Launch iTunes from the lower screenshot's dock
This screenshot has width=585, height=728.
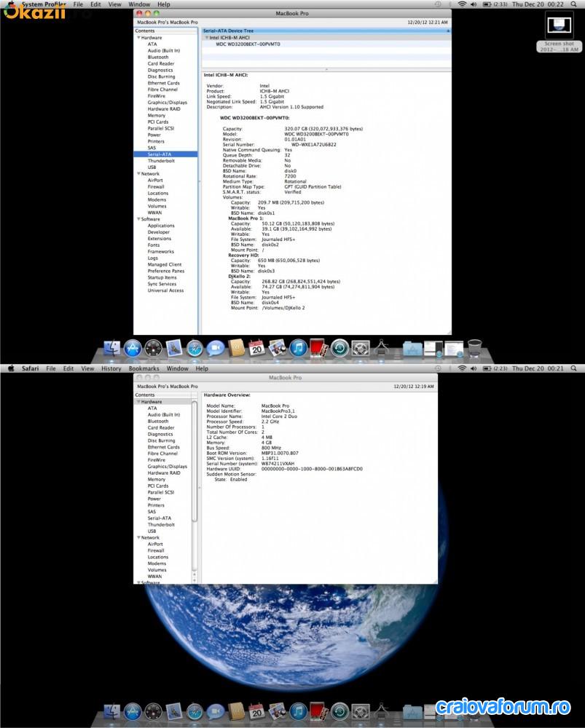click(x=298, y=711)
